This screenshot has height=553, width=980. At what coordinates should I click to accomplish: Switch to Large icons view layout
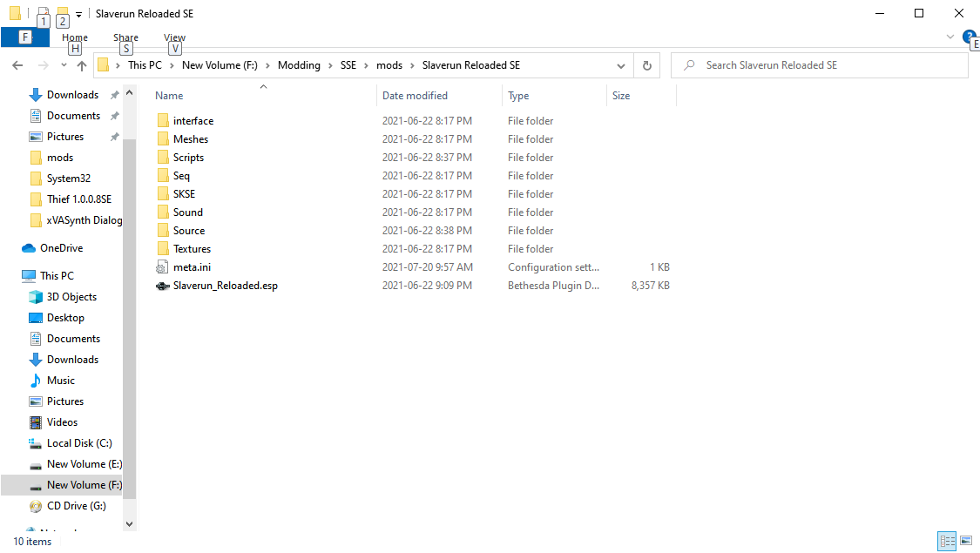(x=966, y=541)
